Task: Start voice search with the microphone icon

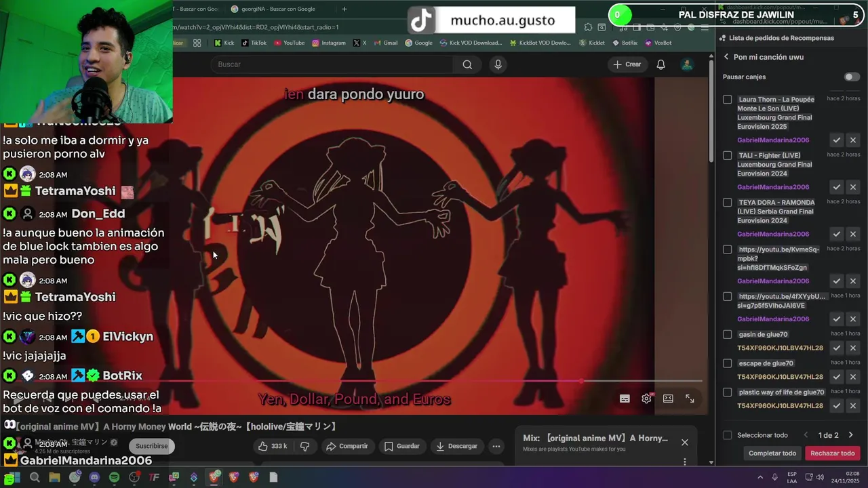Action: pos(498,64)
